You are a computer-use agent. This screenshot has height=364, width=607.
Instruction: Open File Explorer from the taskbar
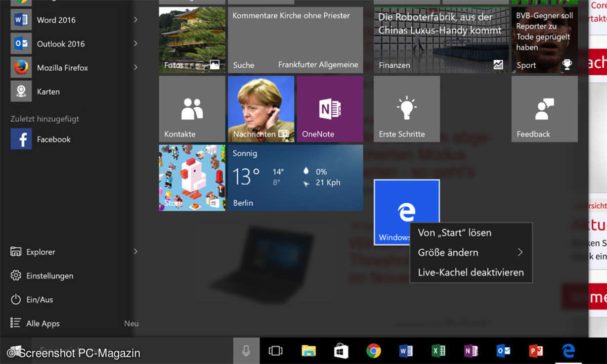[309, 350]
